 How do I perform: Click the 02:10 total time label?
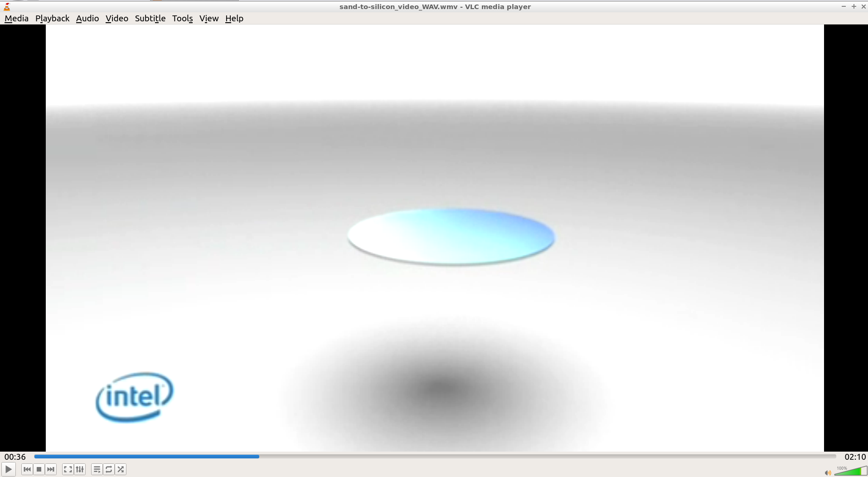pyautogui.click(x=854, y=457)
